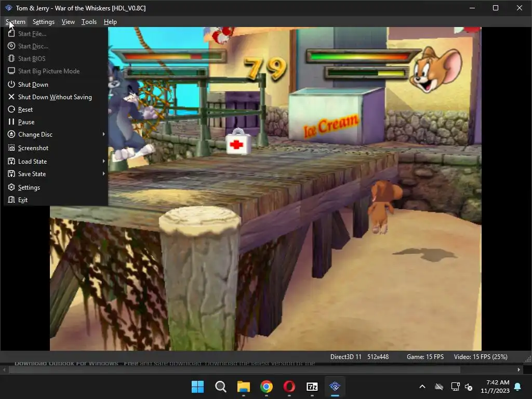Click the display/network tray icon

[455, 387]
